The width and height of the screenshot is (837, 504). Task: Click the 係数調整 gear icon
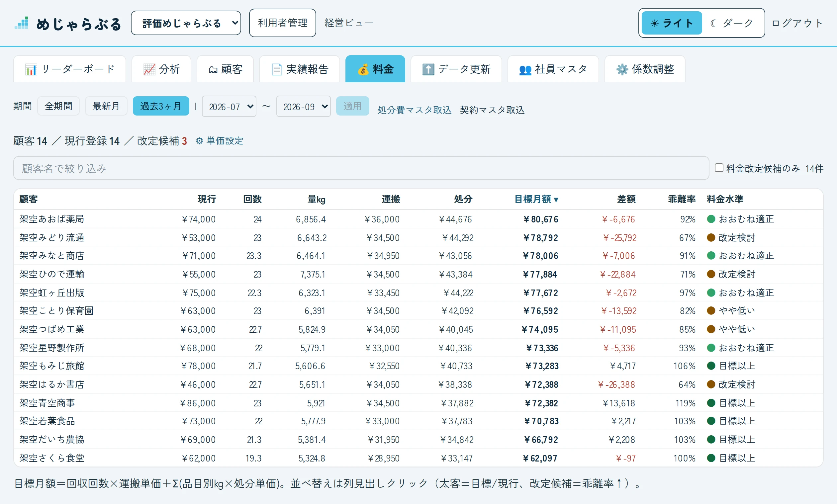coord(622,69)
